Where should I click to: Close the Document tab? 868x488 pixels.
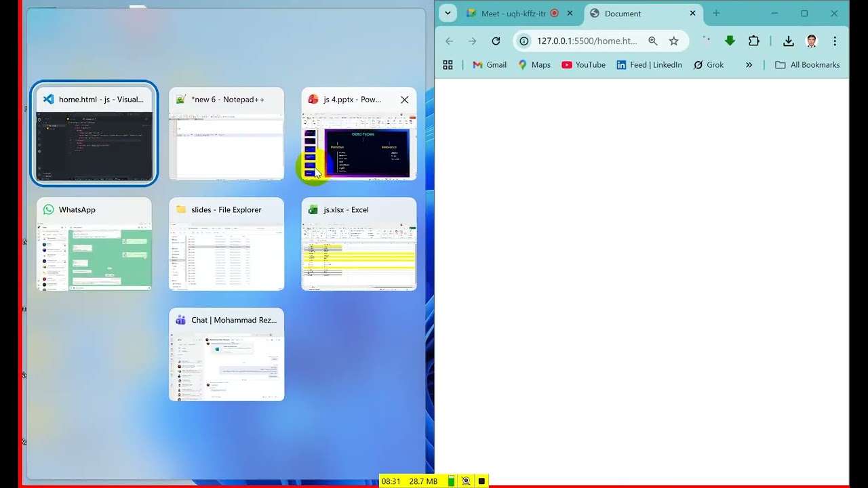point(693,14)
